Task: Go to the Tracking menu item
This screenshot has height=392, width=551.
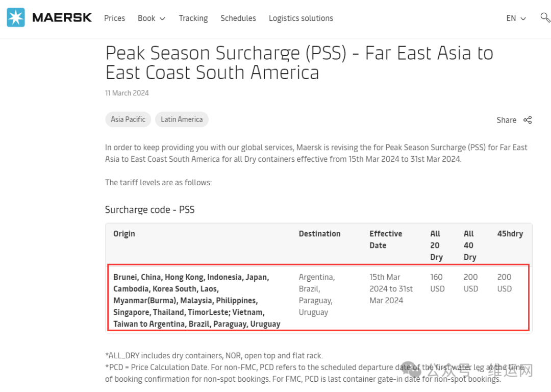Action: [x=193, y=18]
